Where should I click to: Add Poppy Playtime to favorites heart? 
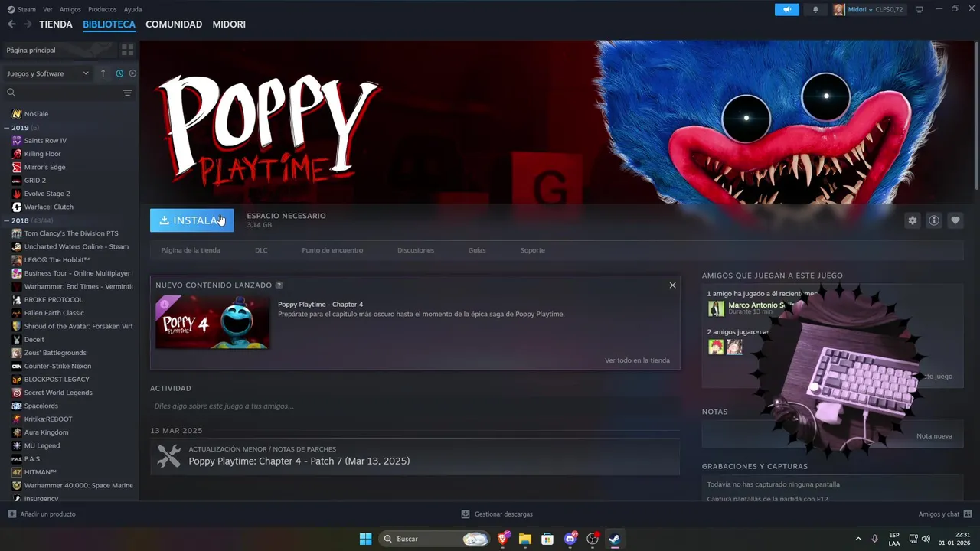pyautogui.click(x=955, y=220)
